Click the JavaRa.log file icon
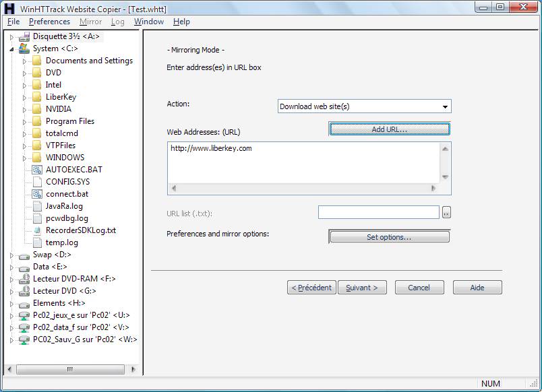The width and height of the screenshot is (542, 392). tap(37, 206)
